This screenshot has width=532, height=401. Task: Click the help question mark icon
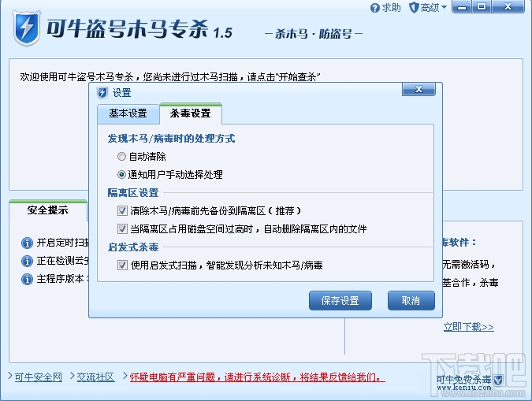[375, 8]
